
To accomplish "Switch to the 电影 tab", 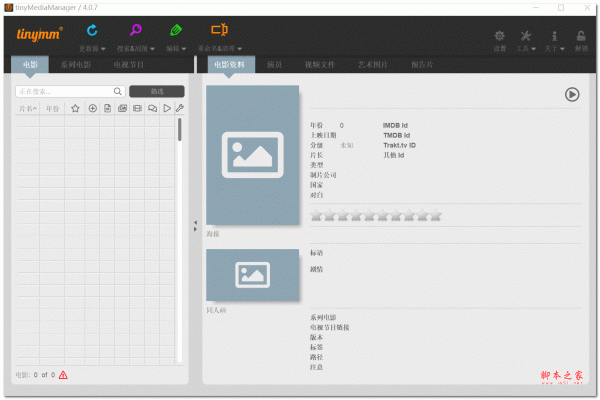I will click(30, 64).
